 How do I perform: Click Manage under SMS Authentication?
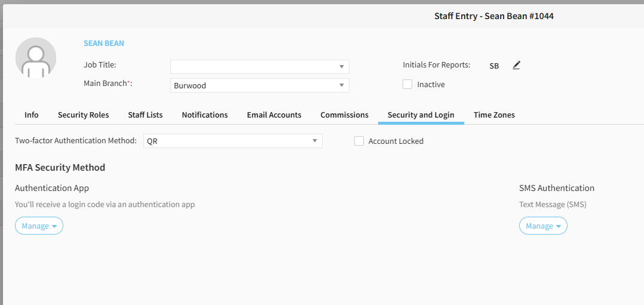coord(543,226)
